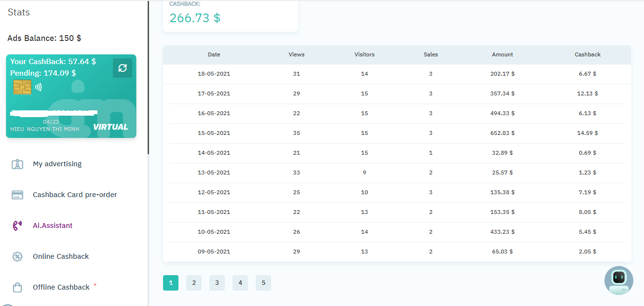Viewport: 644px width, 306px height.
Task: Select the 10-05-2021 date cell
Action: [214, 232]
